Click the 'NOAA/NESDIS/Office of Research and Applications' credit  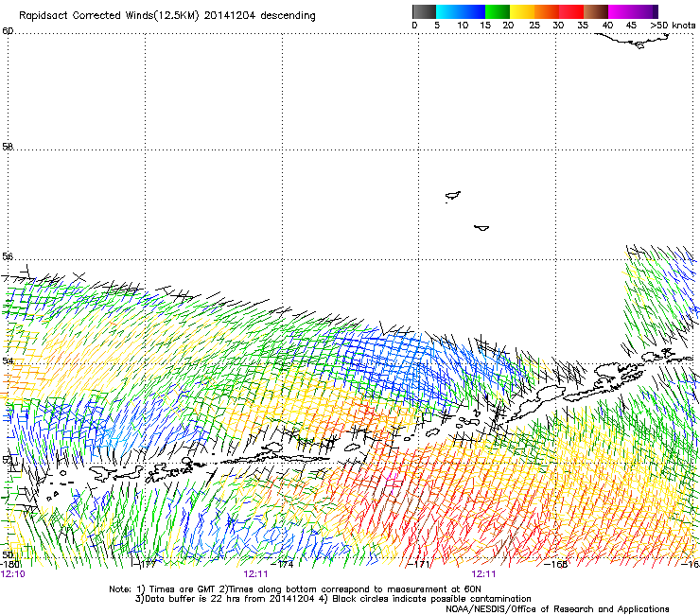coord(557,609)
